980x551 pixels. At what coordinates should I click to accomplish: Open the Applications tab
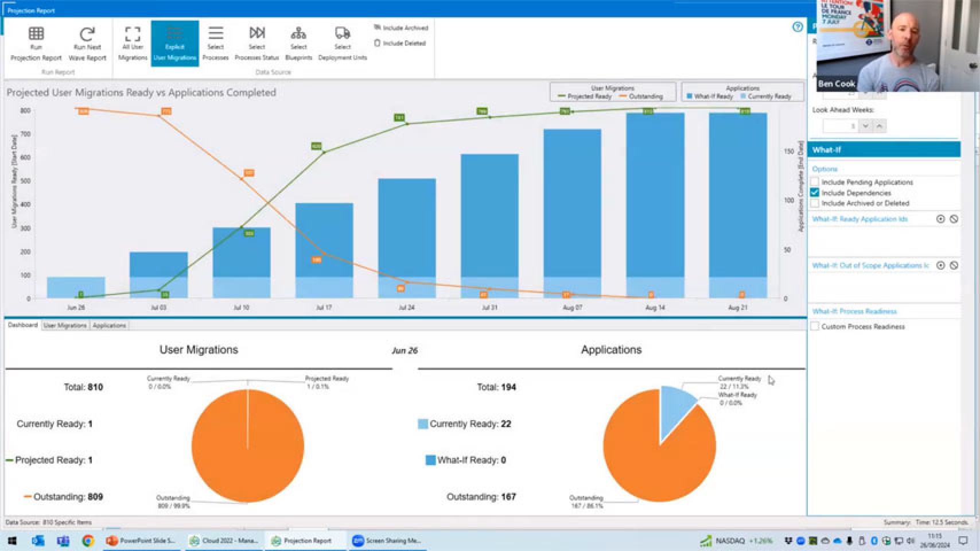109,325
